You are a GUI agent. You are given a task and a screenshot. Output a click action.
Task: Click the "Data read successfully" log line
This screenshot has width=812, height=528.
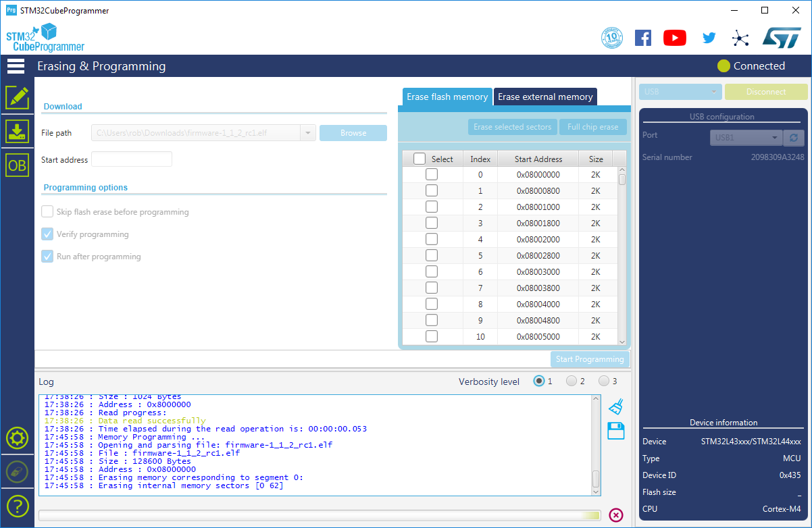125,421
